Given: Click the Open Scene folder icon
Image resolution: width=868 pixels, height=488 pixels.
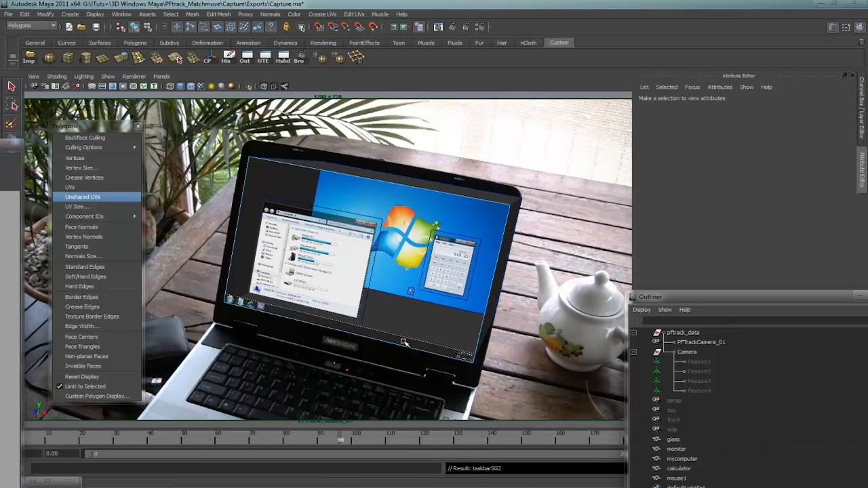Looking at the screenshot, I should (81, 27).
